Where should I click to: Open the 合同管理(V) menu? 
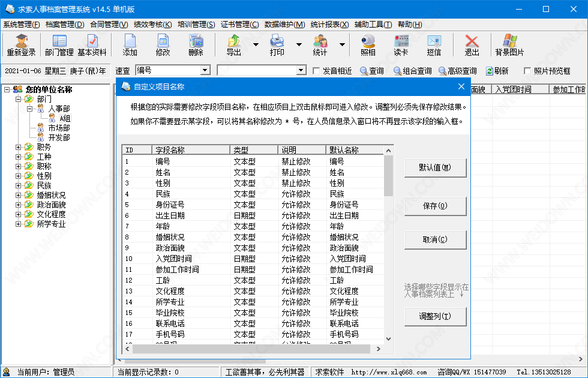[109, 25]
